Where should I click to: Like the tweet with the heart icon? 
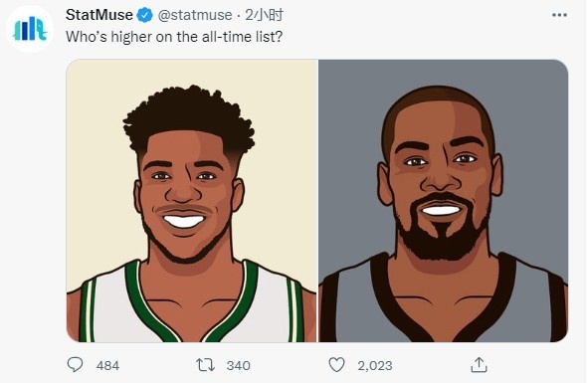click(336, 365)
